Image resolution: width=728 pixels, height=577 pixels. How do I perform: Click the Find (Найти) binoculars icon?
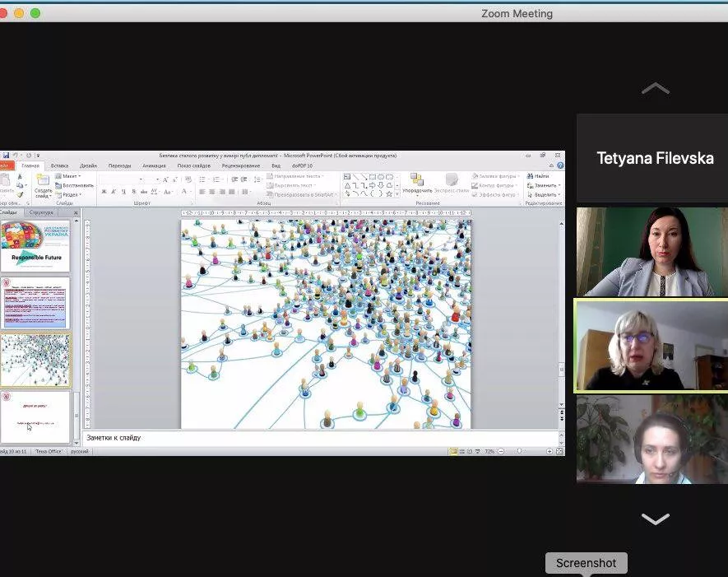pyautogui.click(x=531, y=176)
